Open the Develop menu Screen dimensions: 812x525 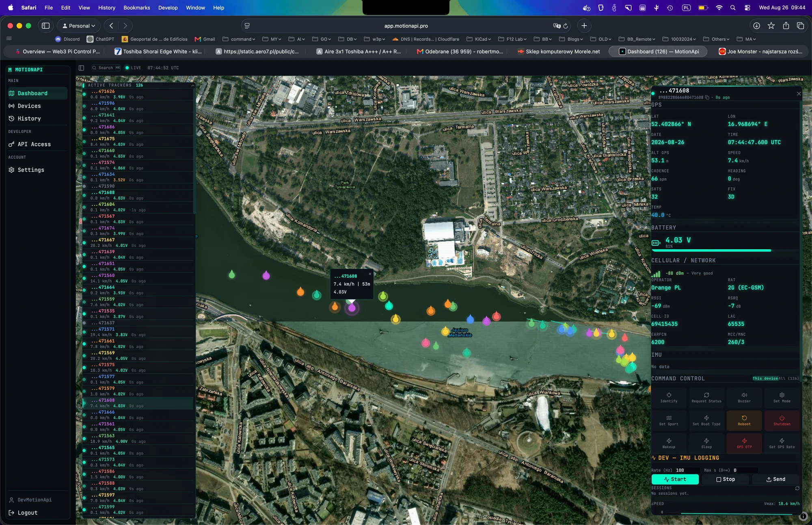click(x=168, y=7)
